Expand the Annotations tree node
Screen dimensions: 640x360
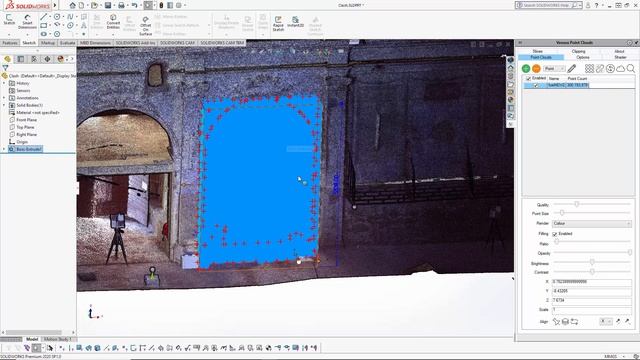(x=4, y=98)
